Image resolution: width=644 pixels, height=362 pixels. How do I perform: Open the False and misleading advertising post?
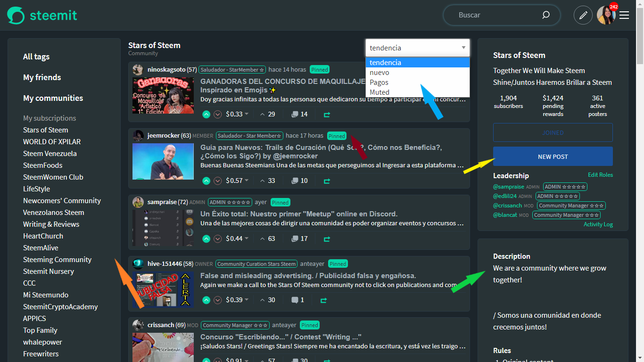click(308, 276)
